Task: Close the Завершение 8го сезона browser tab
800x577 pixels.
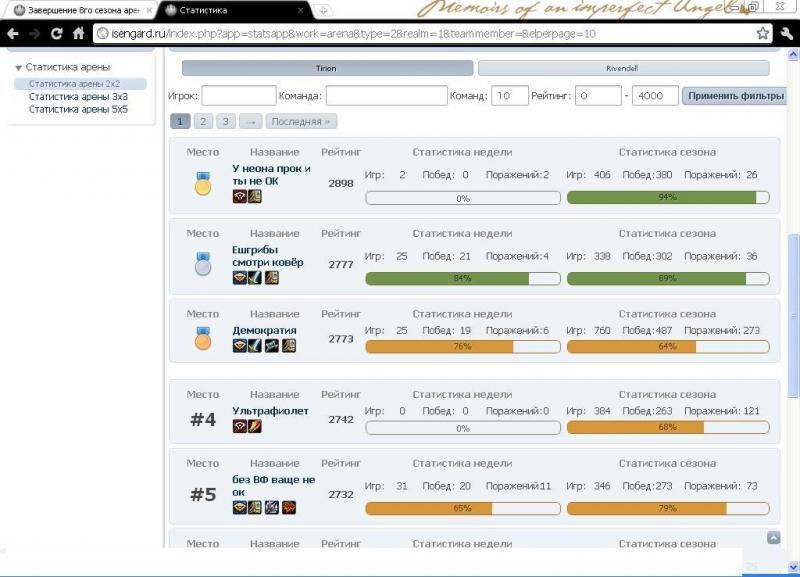Action: (149, 10)
